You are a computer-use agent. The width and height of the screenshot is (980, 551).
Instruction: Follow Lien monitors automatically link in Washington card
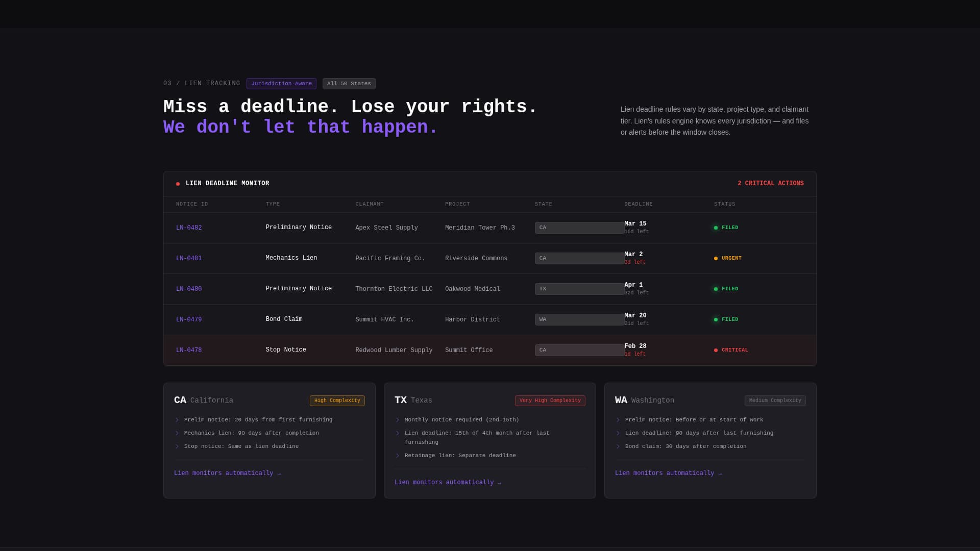coord(669,473)
